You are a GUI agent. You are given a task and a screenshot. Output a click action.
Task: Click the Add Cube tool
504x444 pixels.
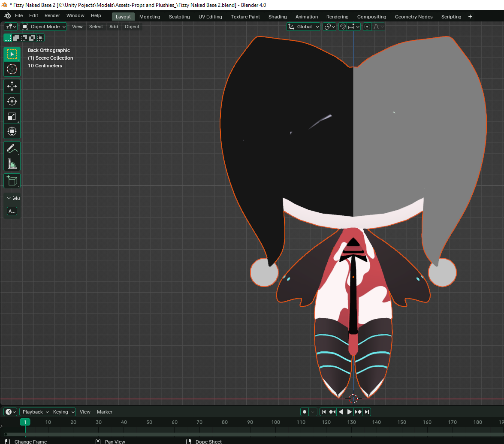12,181
